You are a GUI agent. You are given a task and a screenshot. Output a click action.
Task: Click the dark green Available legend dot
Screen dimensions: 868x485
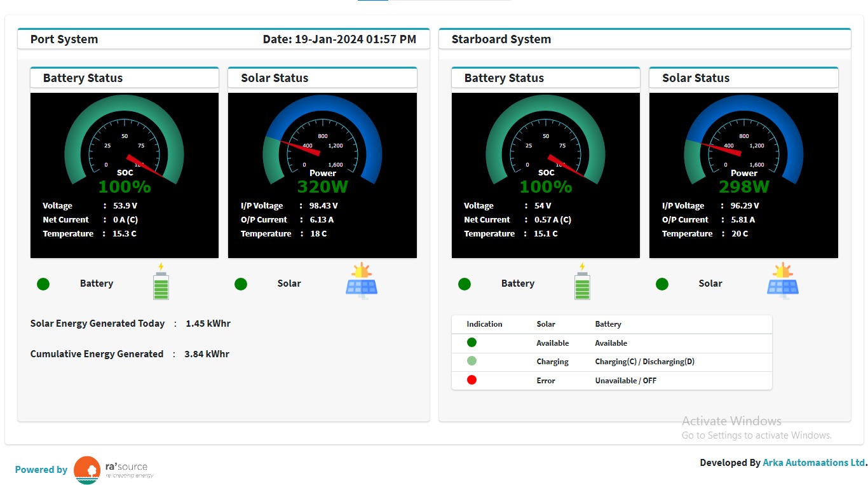point(471,343)
